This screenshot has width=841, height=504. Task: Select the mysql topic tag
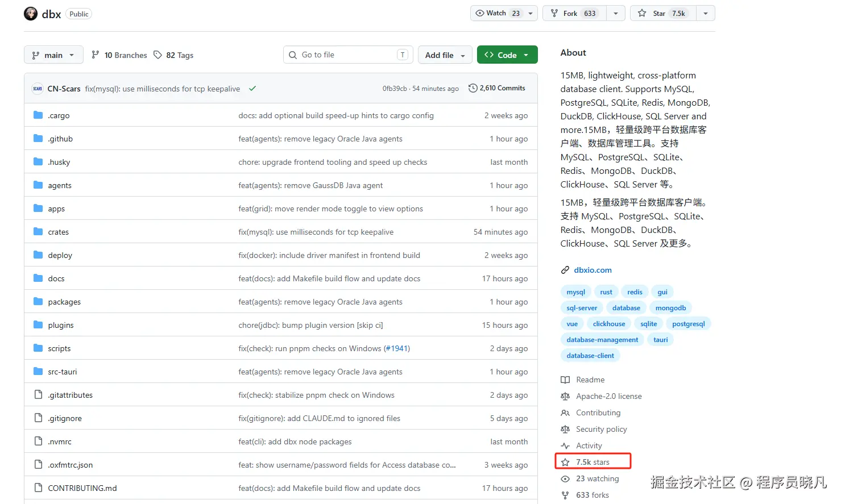pyautogui.click(x=575, y=292)
